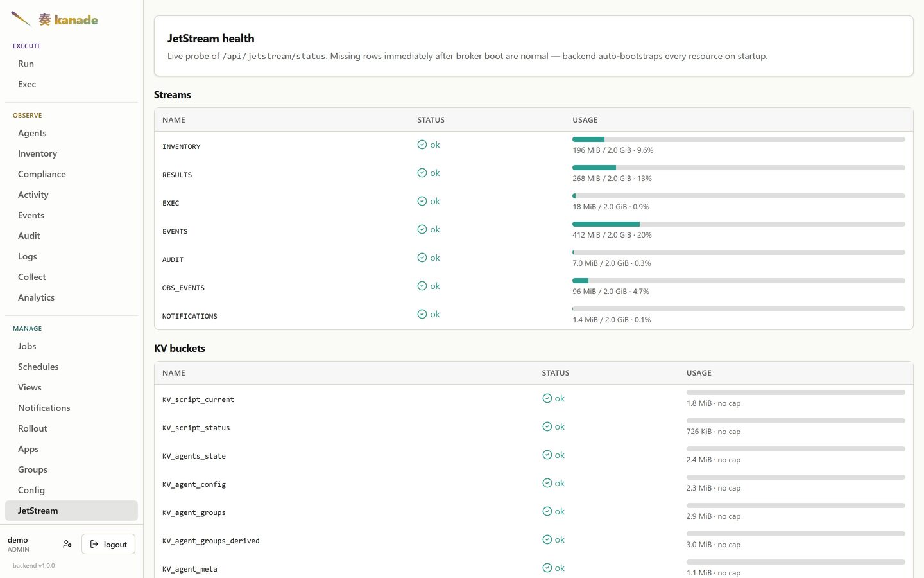The height and width of the screenshot is (578, 924).
Task: Click the Streams USAGE column header
Action: tap(585, 120)
